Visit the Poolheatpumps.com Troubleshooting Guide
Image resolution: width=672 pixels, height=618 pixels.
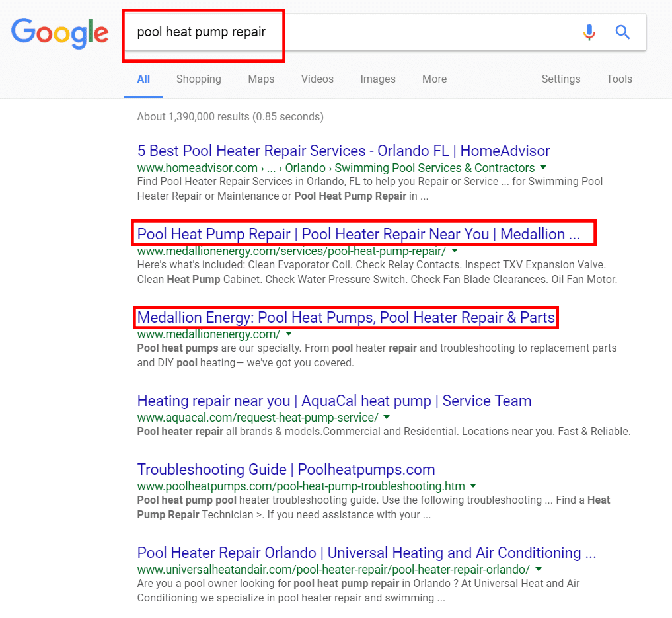(286, 469)
